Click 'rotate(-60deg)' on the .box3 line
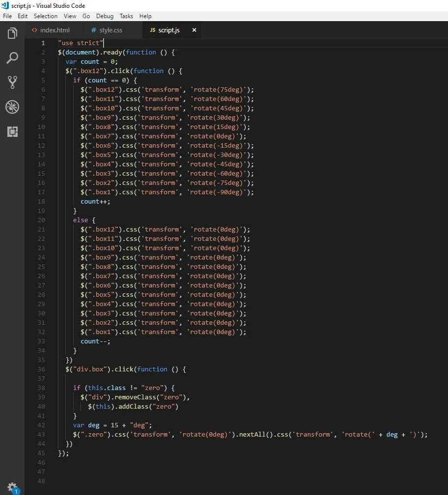The width and height of the screenshot is (448, 495). [x=216, y=173]
